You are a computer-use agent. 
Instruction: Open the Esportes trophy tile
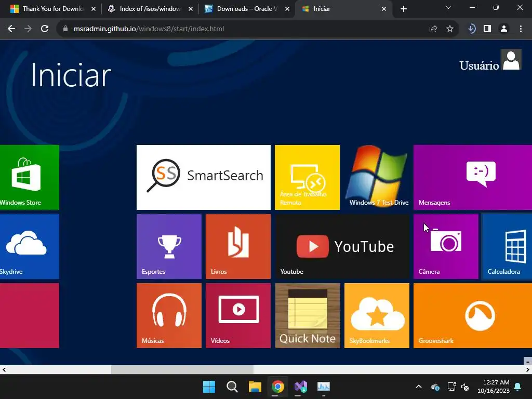[169, 246]
